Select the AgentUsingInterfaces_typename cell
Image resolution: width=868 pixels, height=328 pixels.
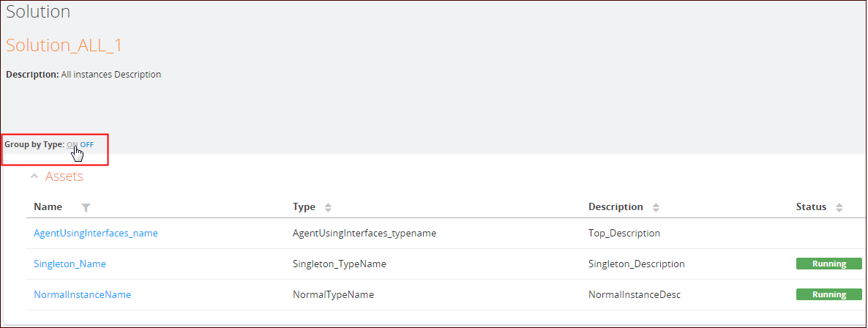tap(364, 233)
